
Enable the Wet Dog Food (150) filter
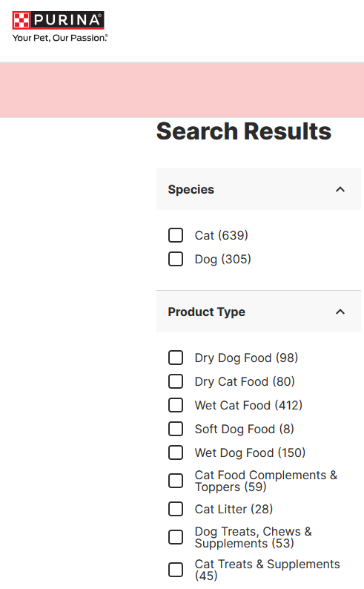click(176, 453)
